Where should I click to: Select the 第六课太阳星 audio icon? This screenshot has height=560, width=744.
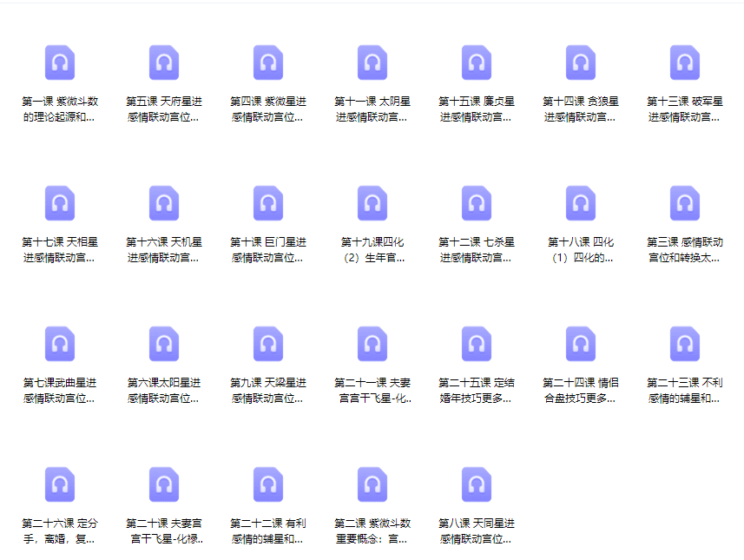(164, 345)
